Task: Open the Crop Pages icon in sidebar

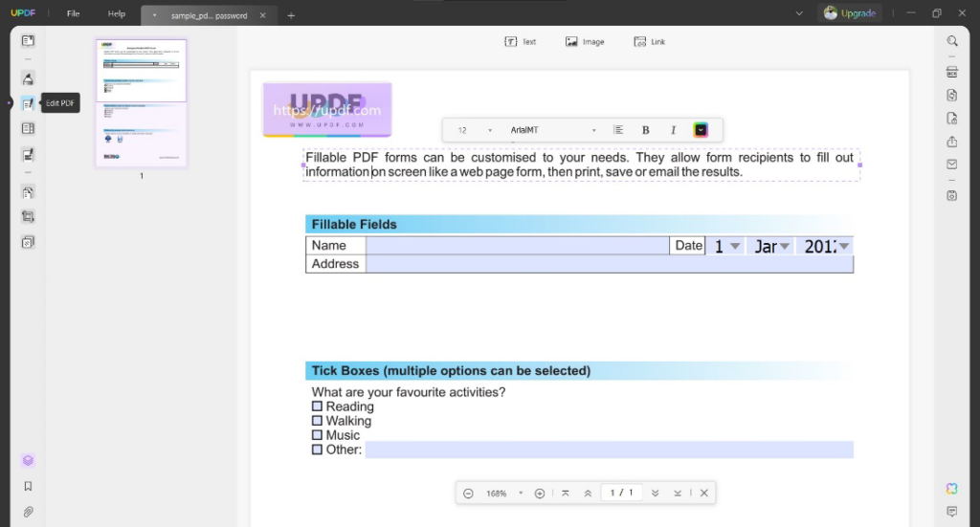Action: click(x=28, y=217)
